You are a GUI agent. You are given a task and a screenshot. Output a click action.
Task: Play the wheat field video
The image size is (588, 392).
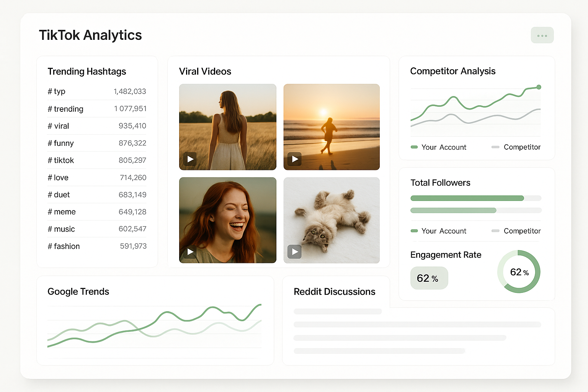pyautogui.click(x=190, y=159)
